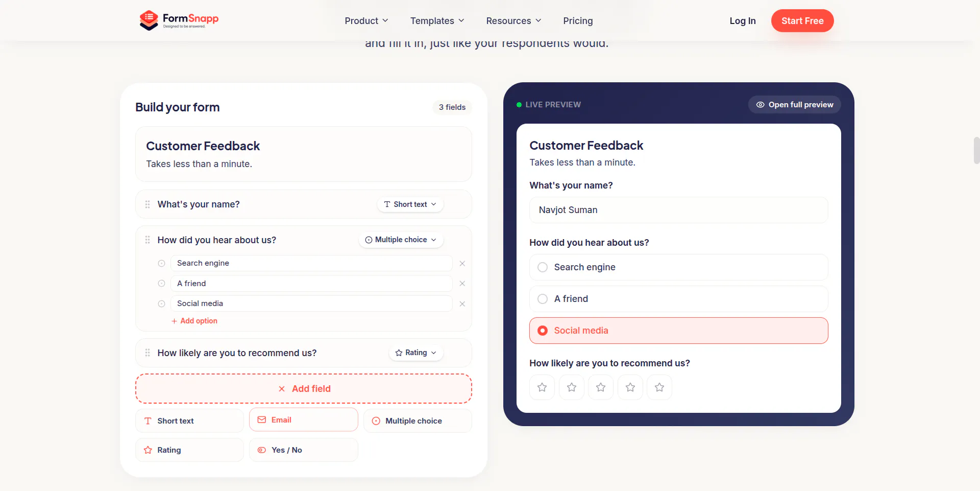Expand the Product menu

[x=366, y=21]
